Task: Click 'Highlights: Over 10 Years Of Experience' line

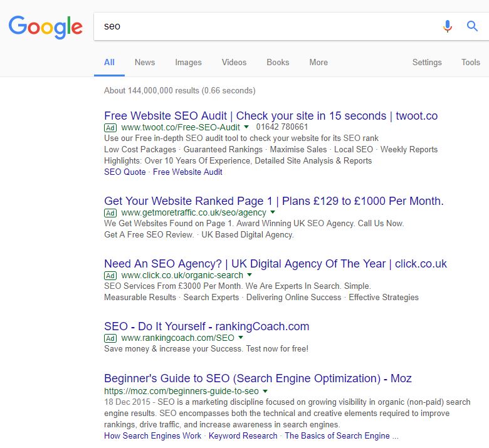Action: pyautogui.click(x=238, y=161)
